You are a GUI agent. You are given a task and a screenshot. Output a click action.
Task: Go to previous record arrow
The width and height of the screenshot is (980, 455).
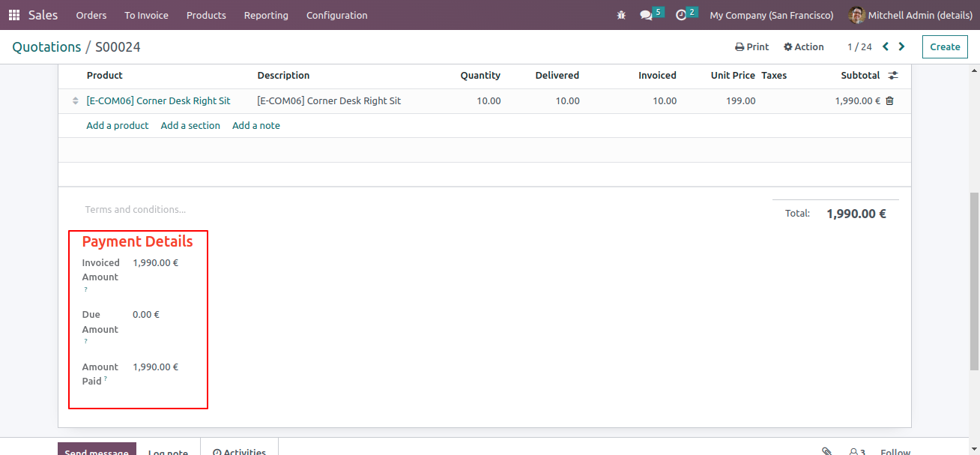point(886,46)
